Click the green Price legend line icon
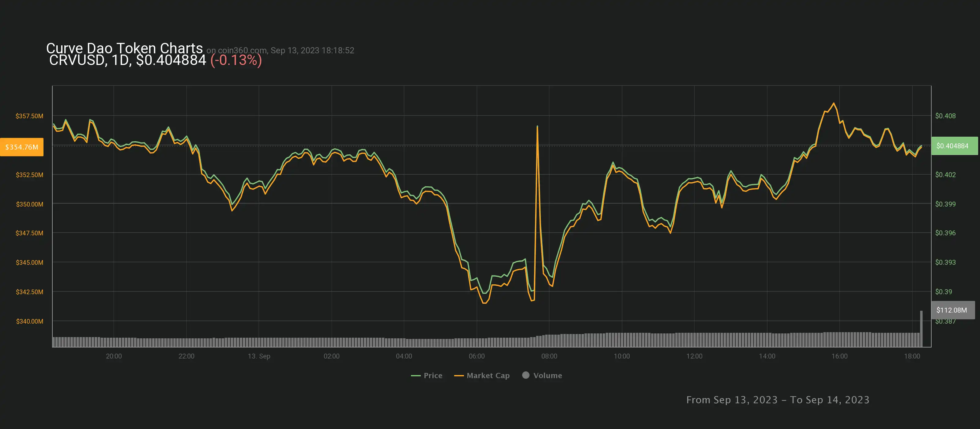 tap(416, 376)
